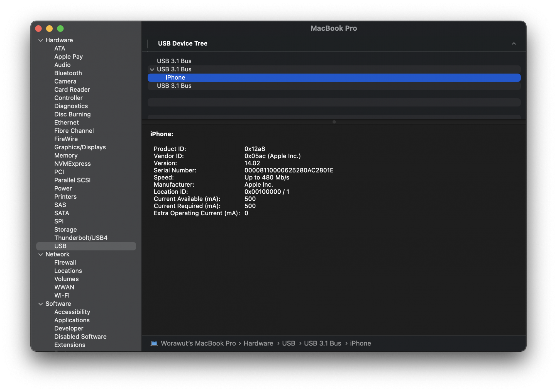This screenshot has height=392, width=557.
Task: Click iPhone in the bottom path bar
Action: tap(360, 343)
